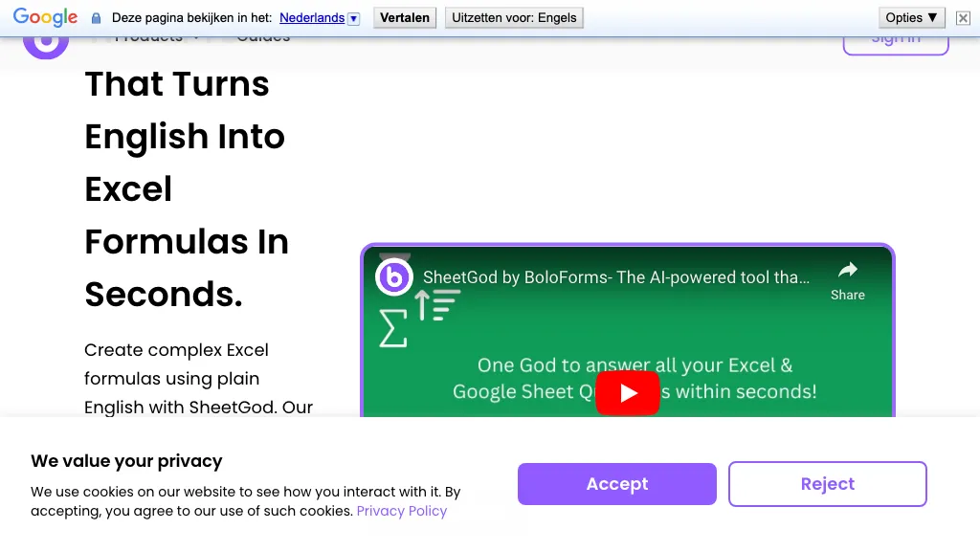Click the video title SheetGod by BoloForms
This screenshot has height=551, width=980.
point(615,277)
